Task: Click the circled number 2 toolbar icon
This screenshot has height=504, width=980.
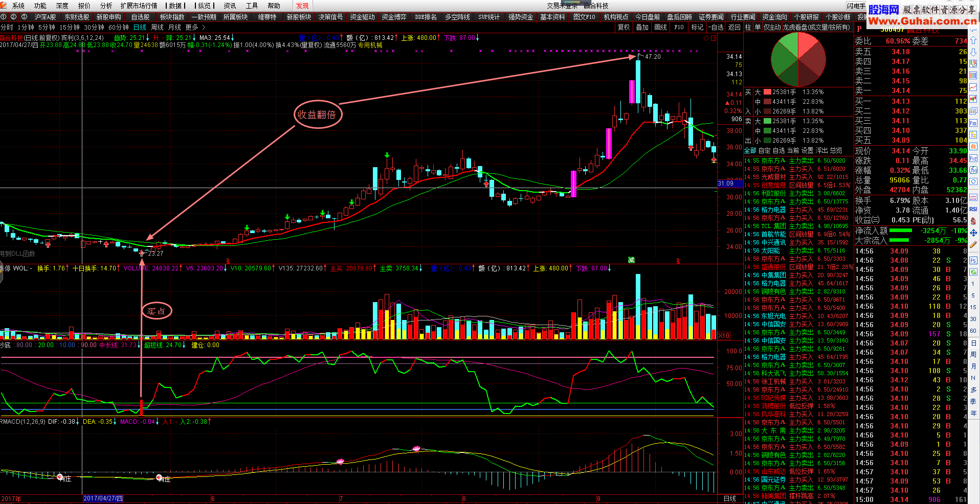Action: (14, 17)
